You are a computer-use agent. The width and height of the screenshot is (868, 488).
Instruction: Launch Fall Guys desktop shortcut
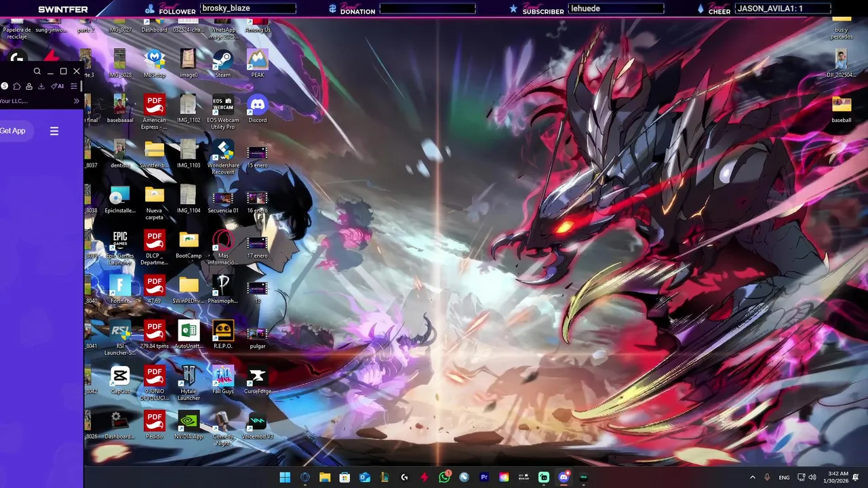click(222, 380)
